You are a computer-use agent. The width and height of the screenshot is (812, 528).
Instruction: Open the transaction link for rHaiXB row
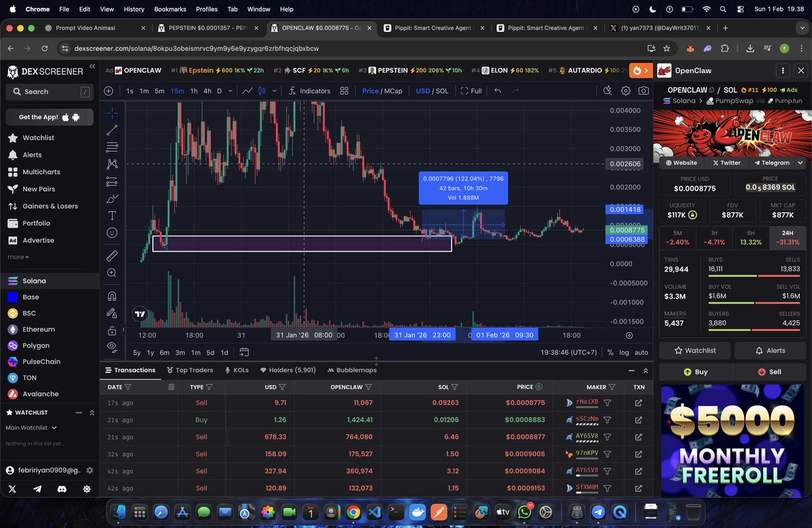coord(639,403)
